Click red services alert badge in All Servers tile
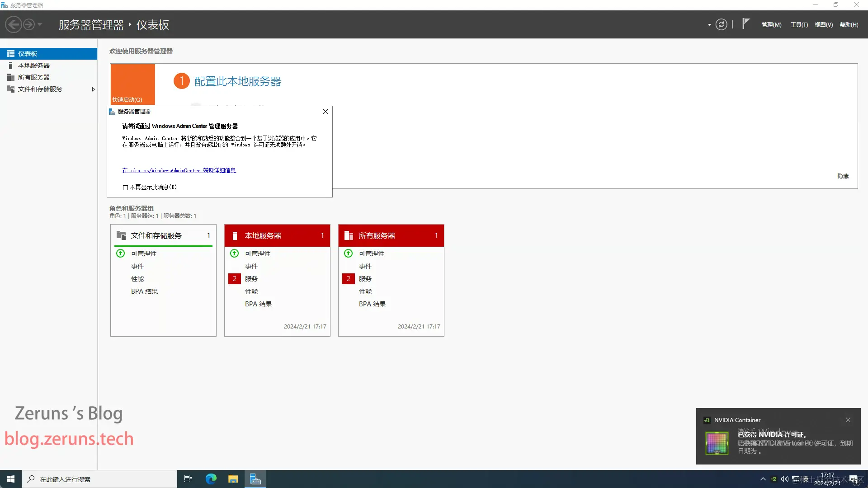Image resolution: width=868 pixels, height=488 pixels. 348,279
